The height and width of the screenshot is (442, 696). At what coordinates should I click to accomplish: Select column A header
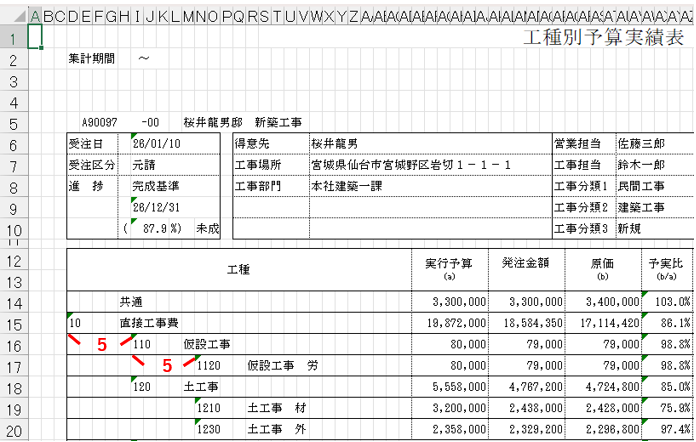click(x=35, y=16)
